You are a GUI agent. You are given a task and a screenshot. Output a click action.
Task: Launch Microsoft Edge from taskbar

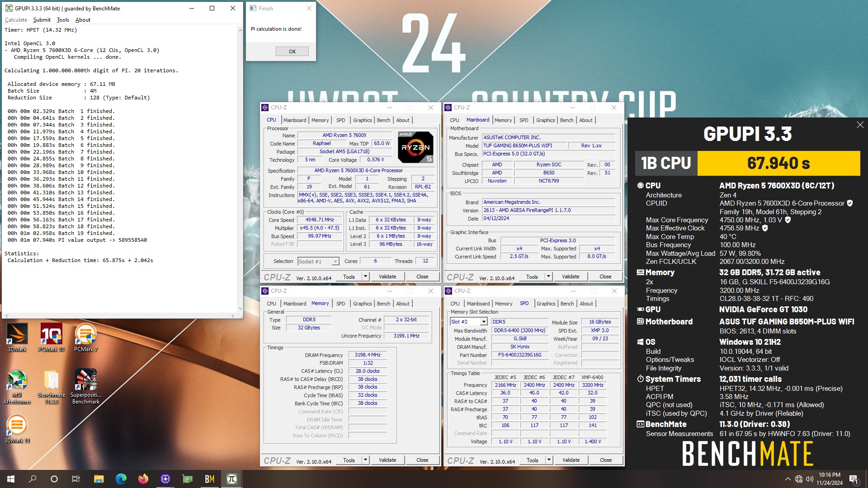point(121,479)
